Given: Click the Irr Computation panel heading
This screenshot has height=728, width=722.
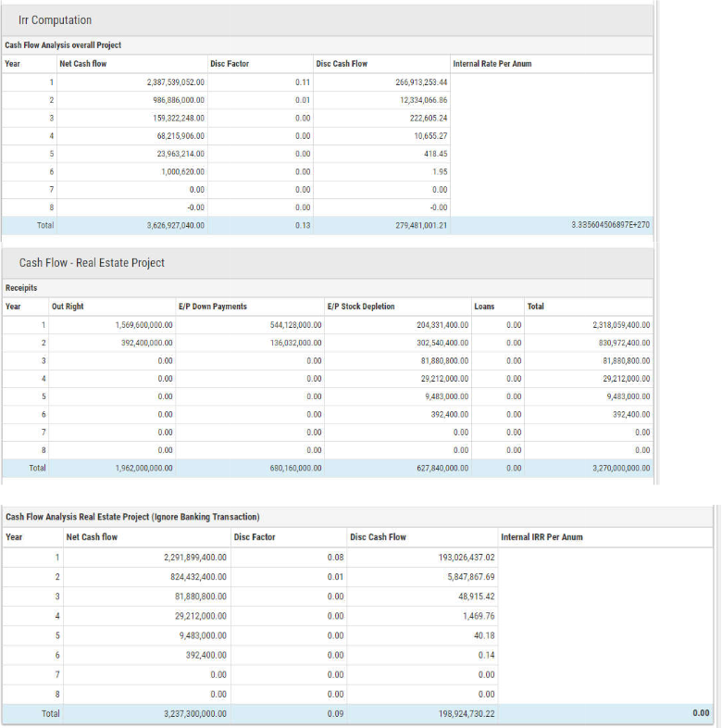Looking at the screenshot, I should pos(55,20).
